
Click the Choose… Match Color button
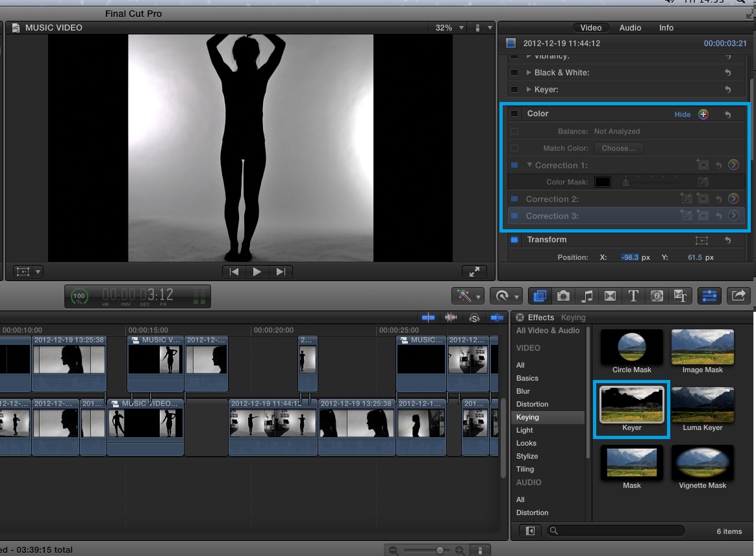[x=618, y=148]
